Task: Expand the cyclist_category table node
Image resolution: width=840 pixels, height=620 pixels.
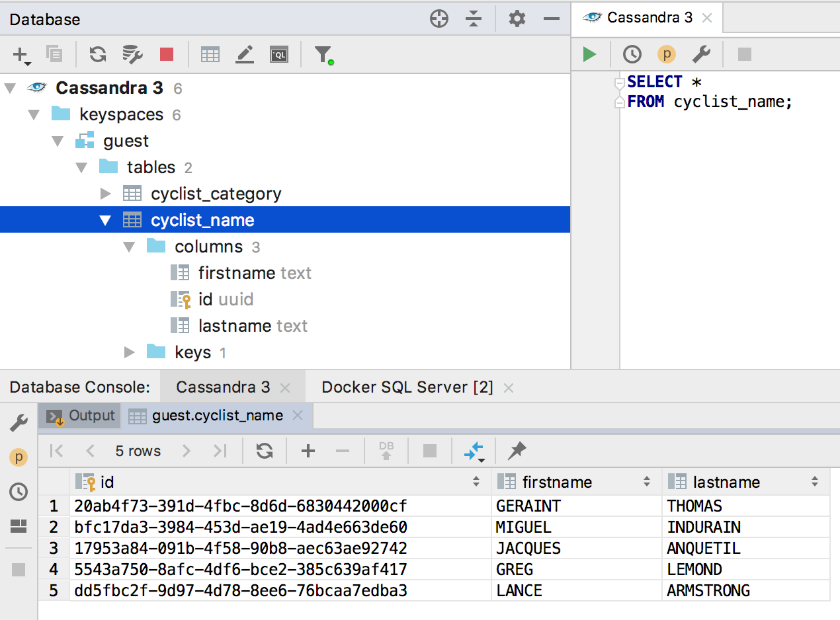Action: [x=105, y=194]
